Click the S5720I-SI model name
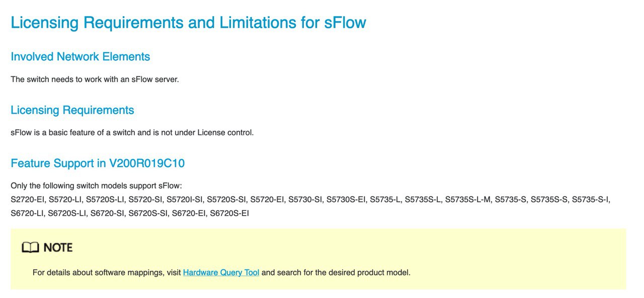The image size is (644, 298). (x=185, y=200)
